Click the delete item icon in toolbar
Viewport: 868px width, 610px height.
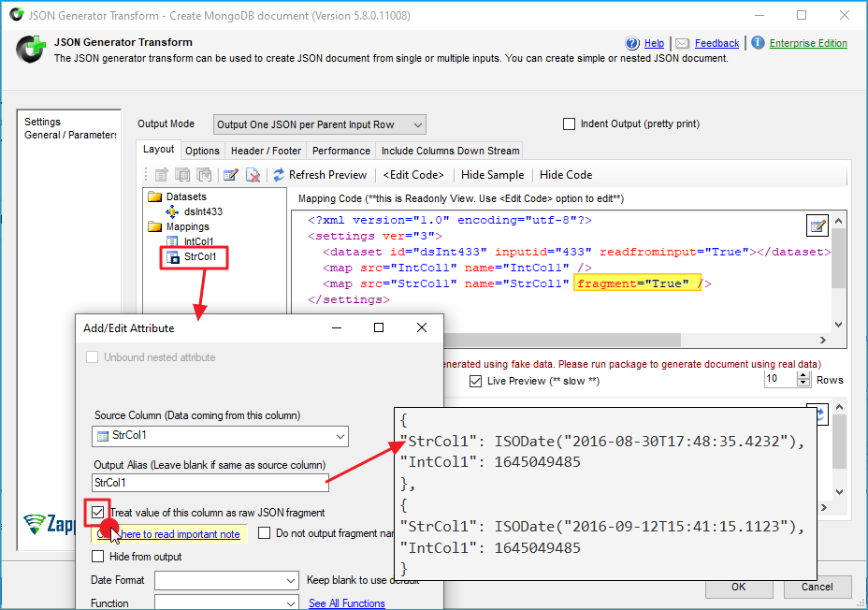point(253,175)
